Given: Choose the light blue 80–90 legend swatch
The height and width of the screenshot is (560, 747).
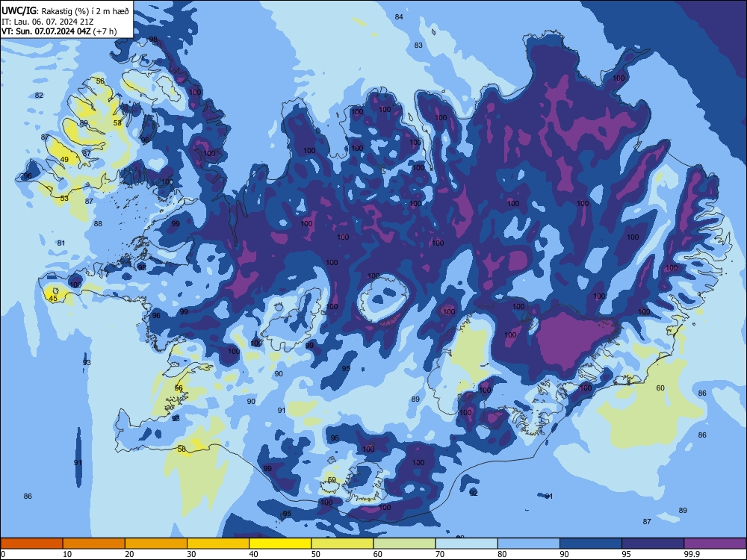Looking at the screenshot, I should [x=529, y=544].
